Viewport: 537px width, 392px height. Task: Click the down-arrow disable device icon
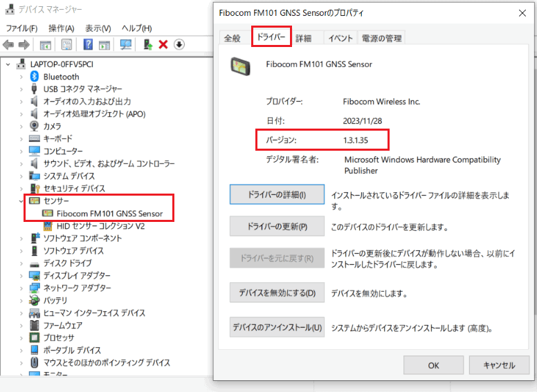click(x=179, y=44)
